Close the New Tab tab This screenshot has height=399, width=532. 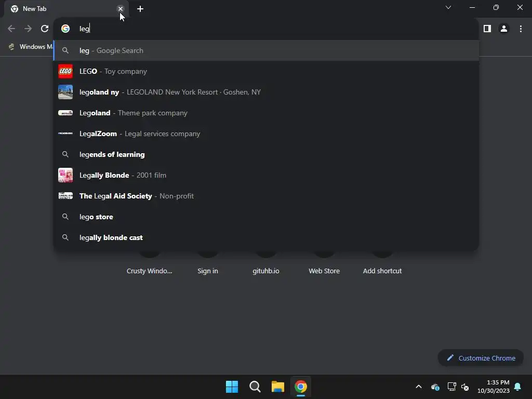click(x=121, y=9)
